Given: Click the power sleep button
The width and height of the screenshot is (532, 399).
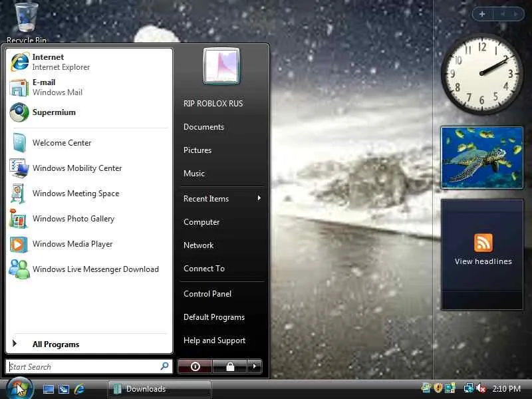Looking at the screenshot, I should (195, 366).
